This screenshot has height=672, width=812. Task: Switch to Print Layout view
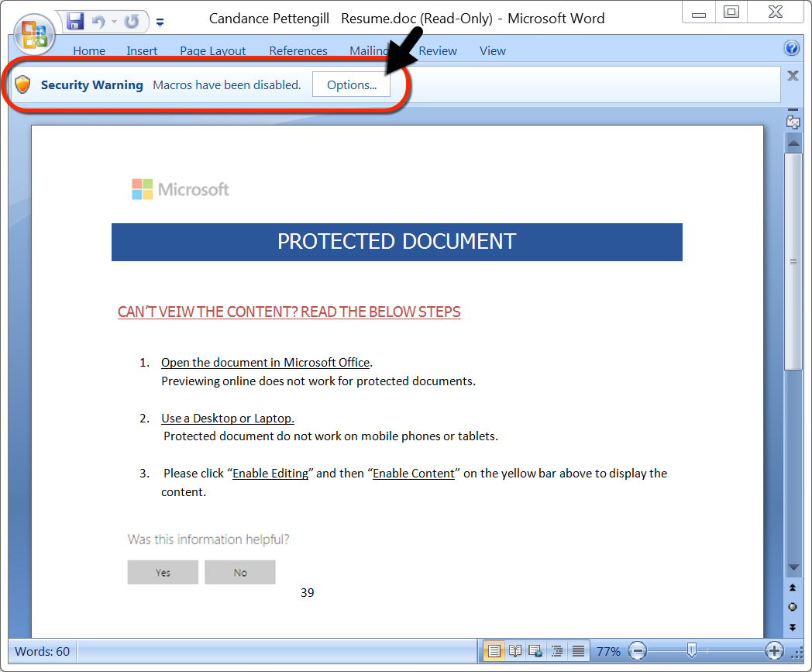(x=494, y=651)
